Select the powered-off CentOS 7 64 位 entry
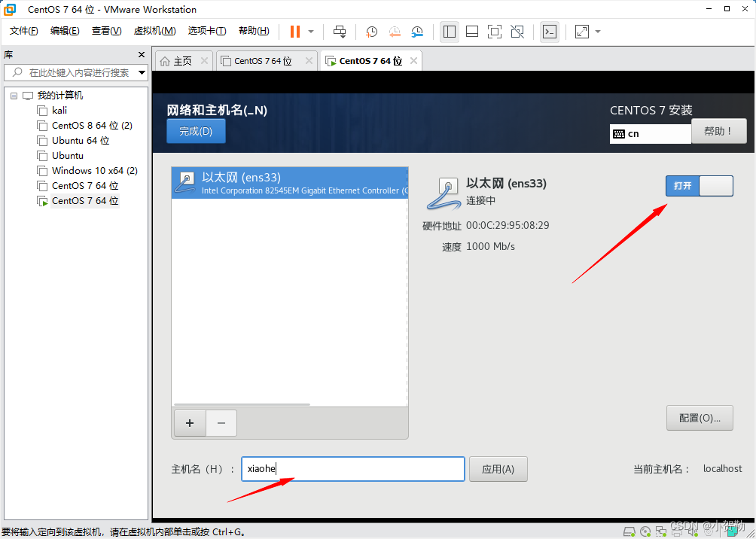Screen dimensions: 756x539 (78, 186)
